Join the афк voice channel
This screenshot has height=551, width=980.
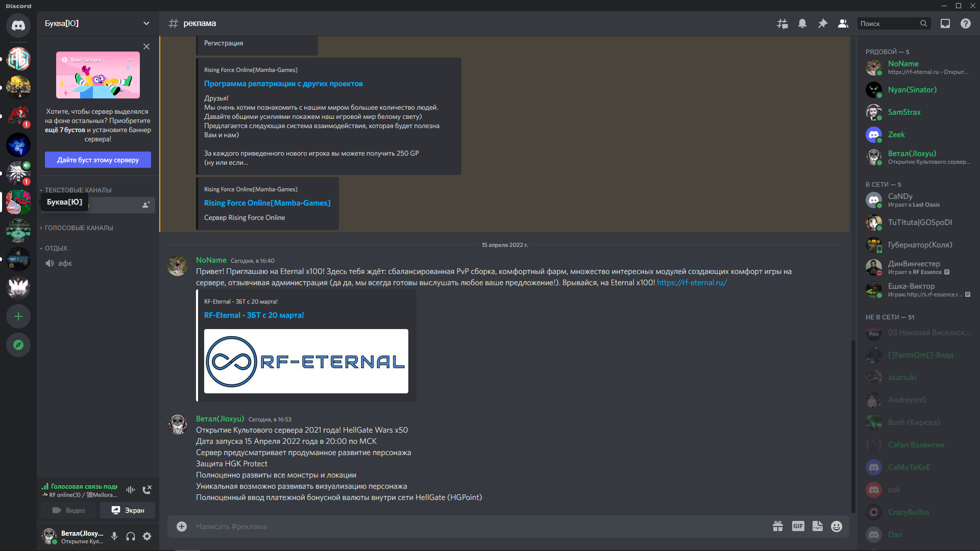(98, 263)
